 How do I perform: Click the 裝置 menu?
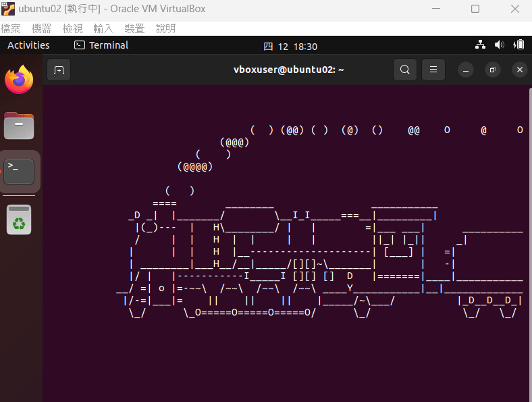(x=134, y=28)
